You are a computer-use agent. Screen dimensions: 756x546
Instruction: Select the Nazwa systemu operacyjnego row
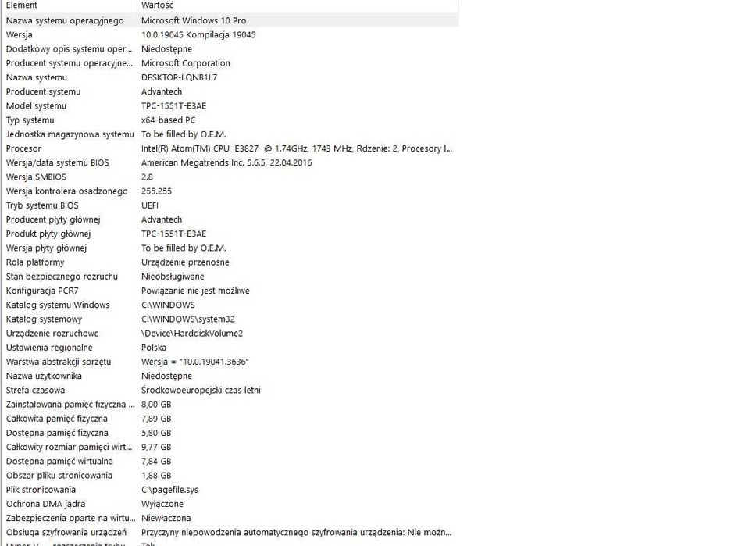pos(65,20)
